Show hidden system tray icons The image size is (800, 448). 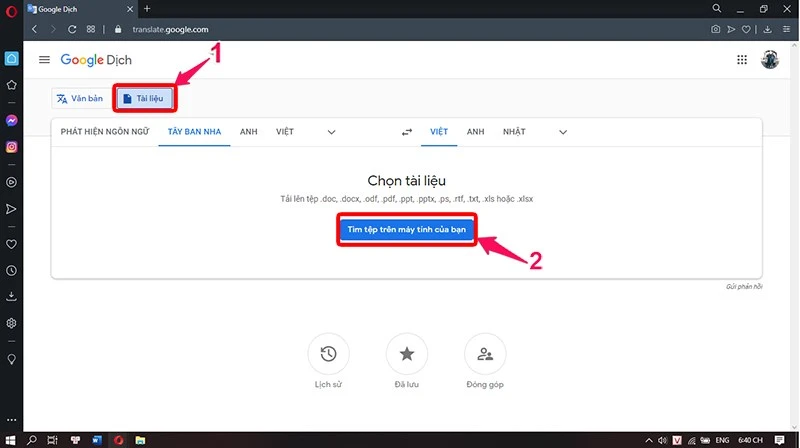click(x=648, y=440)
